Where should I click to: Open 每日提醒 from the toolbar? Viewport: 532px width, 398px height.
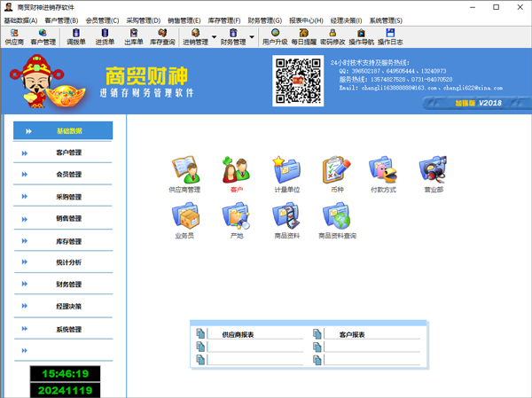click(303, 37)
